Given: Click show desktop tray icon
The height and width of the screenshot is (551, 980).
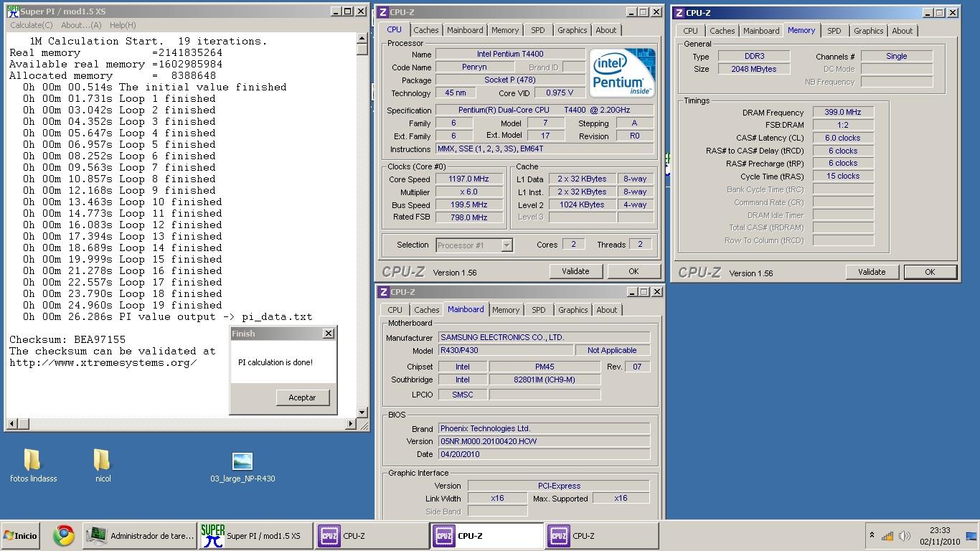Looking at the screenshot, I should pyautogui.click(x=971, y=536).
